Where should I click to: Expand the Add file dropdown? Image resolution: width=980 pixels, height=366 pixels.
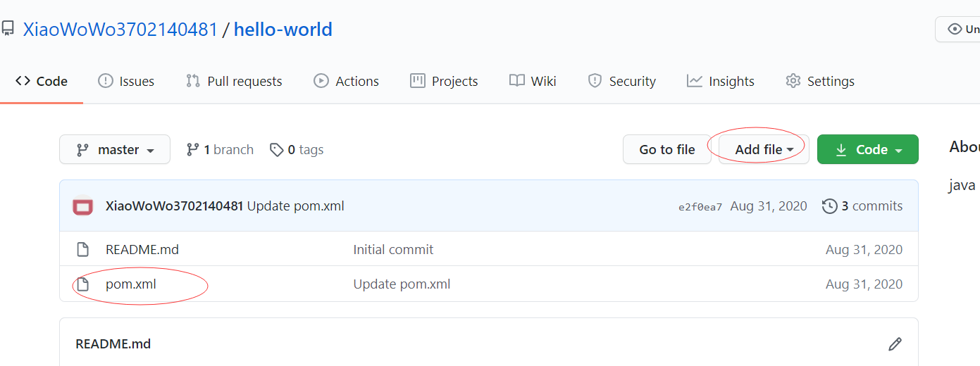coord(764,150)
